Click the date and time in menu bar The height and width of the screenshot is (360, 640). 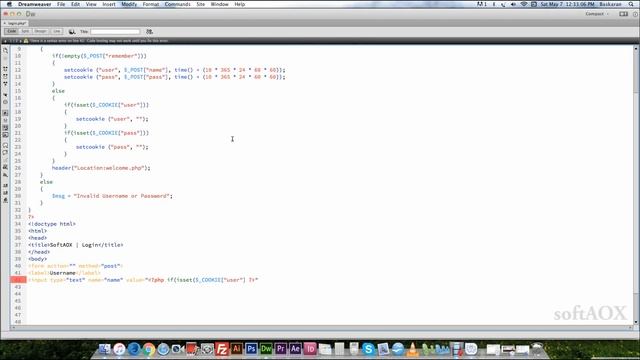(567, 4)
